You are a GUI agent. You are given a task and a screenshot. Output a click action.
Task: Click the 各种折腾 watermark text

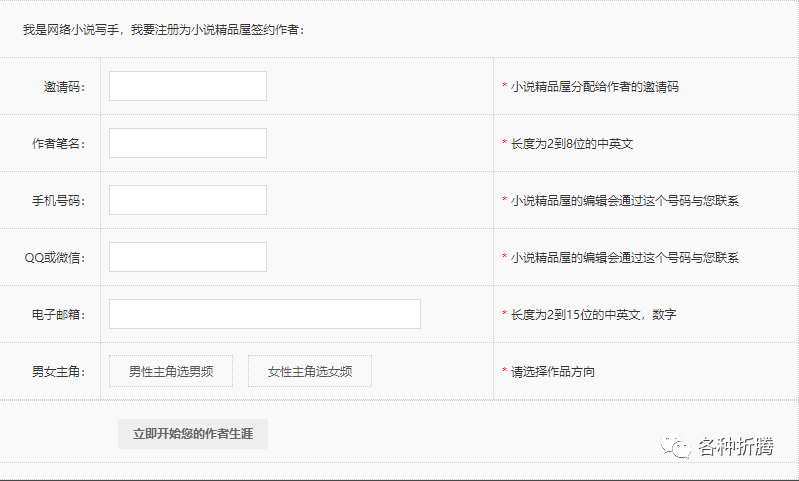click(x=735, y=446)
